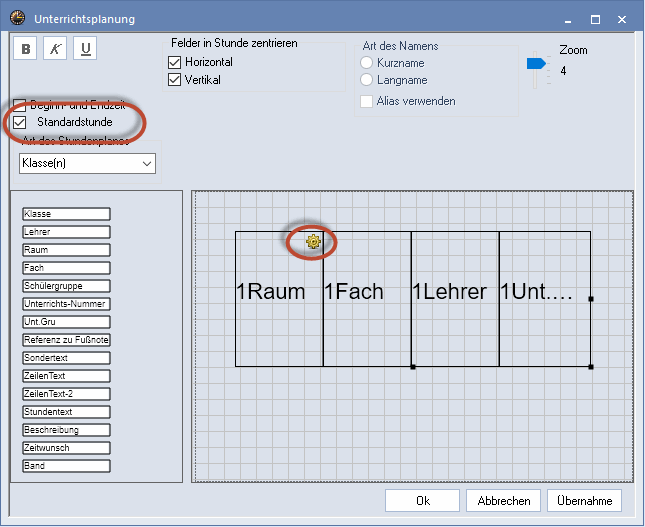Toggle the Standardstunde checkbox
This screenshot has height=527, width=645.
19,122
